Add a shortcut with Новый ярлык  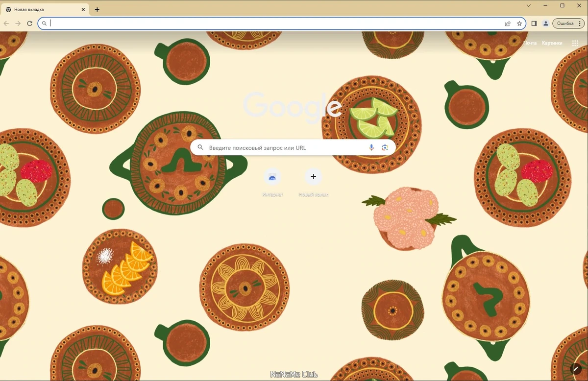click(x=314, y=183)
